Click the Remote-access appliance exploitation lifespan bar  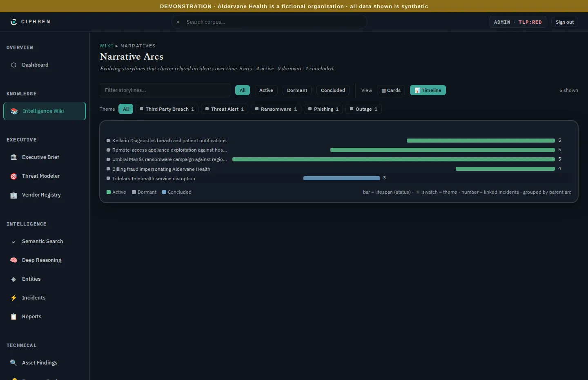pyautogui.click(x=443, y=150)
